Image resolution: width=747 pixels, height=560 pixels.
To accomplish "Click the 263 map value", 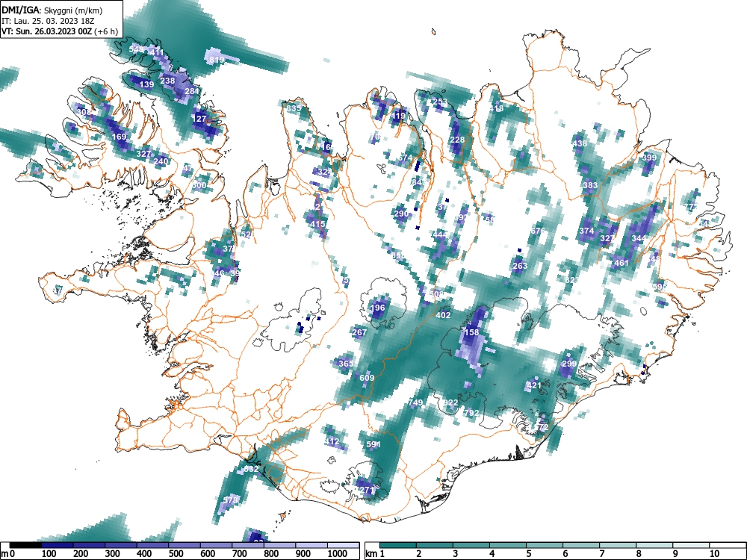I will click(x=520, y=266).
